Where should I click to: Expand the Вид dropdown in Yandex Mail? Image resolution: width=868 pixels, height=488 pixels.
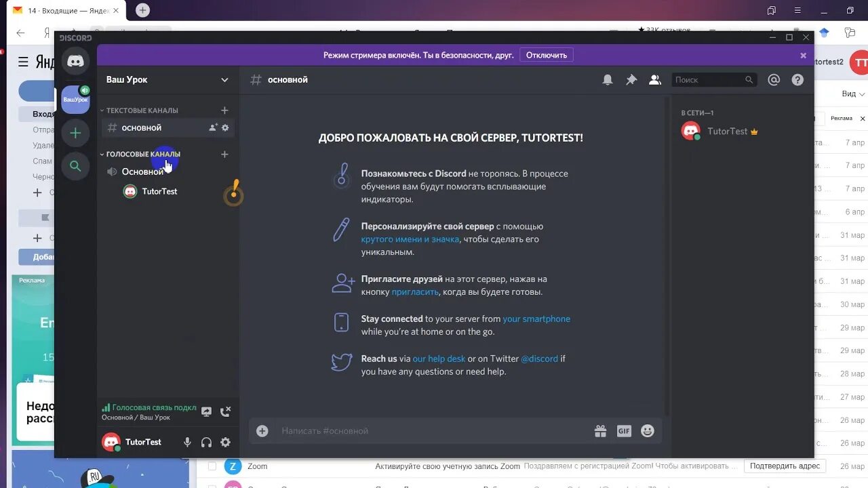click(x=853, y=94)
